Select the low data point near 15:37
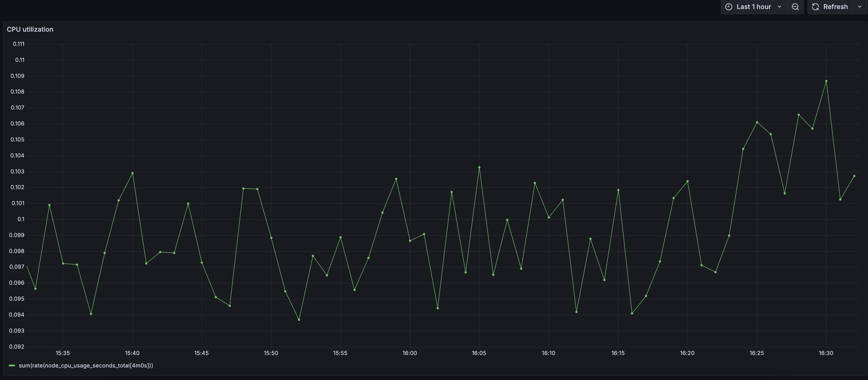 91,314
